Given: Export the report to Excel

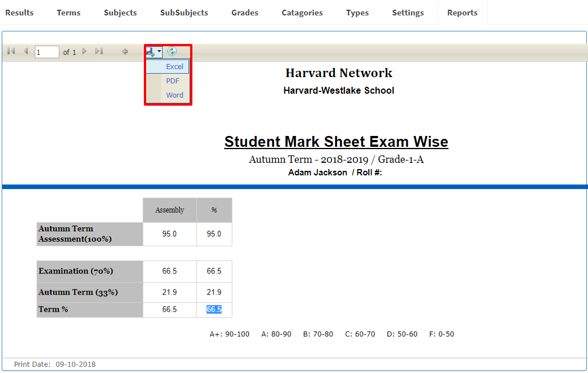Looking at the screenshot, I should point(168,66).
